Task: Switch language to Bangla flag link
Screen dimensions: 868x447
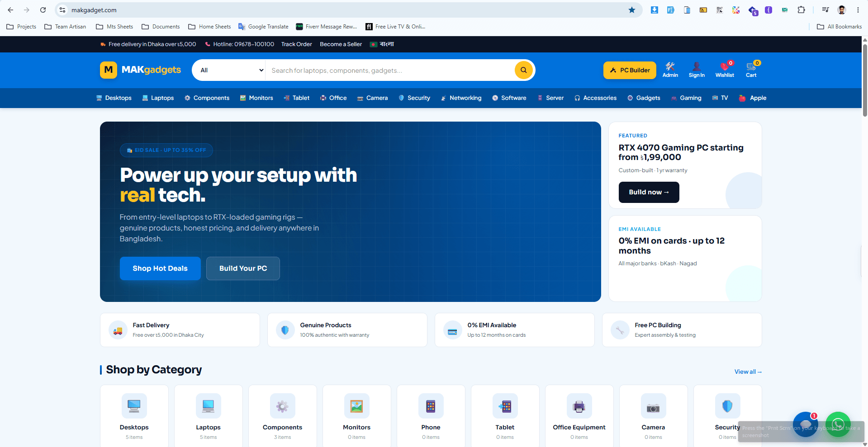Action: [382, 44]
